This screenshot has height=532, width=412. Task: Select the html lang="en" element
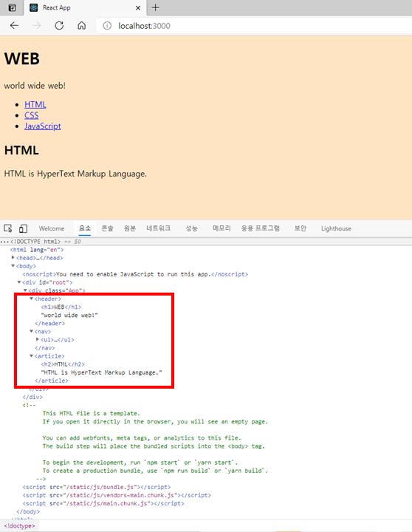click(37, 250)
